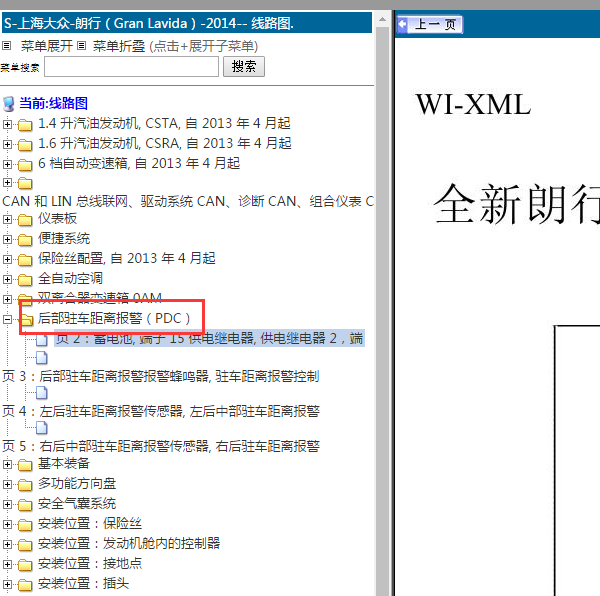
Task: Expand the CAN 和 LIN 总线联网 node
Action: pos(7,182)
